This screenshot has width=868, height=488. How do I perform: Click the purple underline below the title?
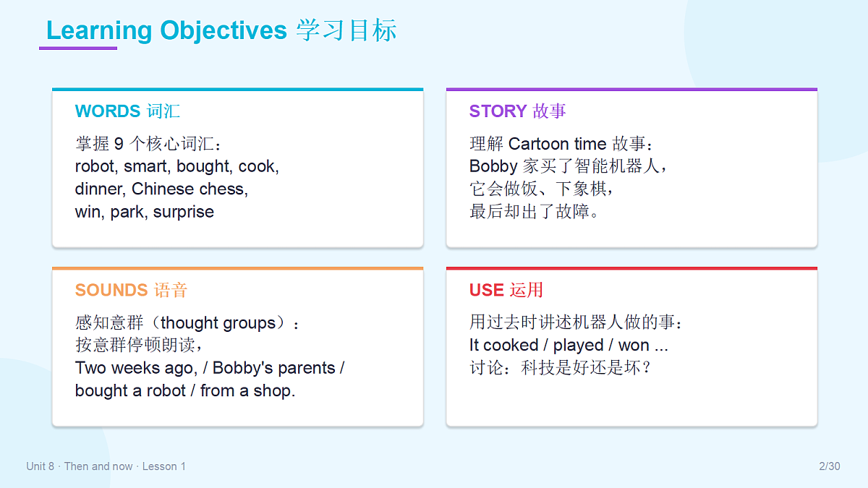pyautogui.click(x=78, y=48)
